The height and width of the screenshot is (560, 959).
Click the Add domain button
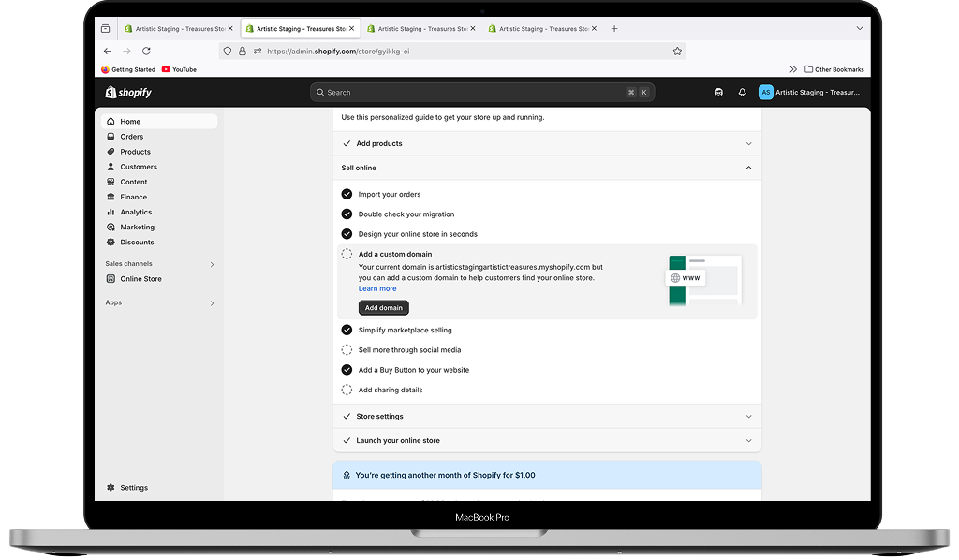click(383, 307)
